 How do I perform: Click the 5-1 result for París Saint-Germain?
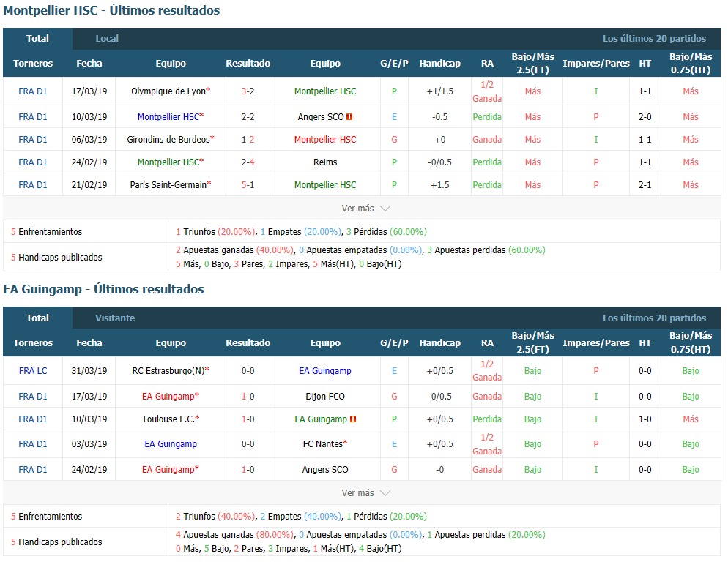coord(248,184)
